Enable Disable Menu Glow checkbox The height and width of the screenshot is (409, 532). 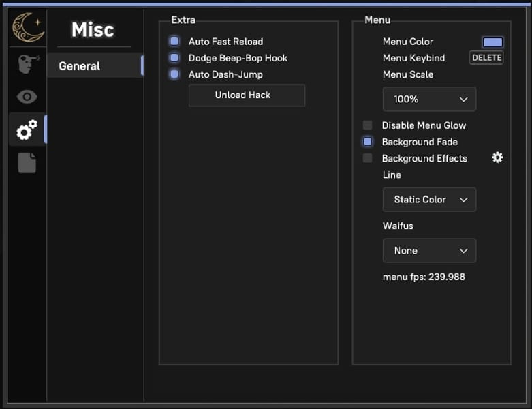tap(368, 125)
